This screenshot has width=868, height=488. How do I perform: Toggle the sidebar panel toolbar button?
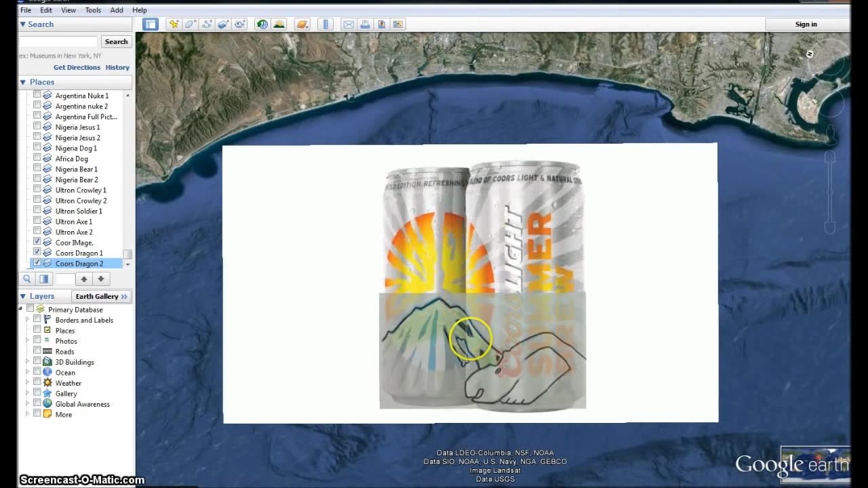[x=151, y=24]
